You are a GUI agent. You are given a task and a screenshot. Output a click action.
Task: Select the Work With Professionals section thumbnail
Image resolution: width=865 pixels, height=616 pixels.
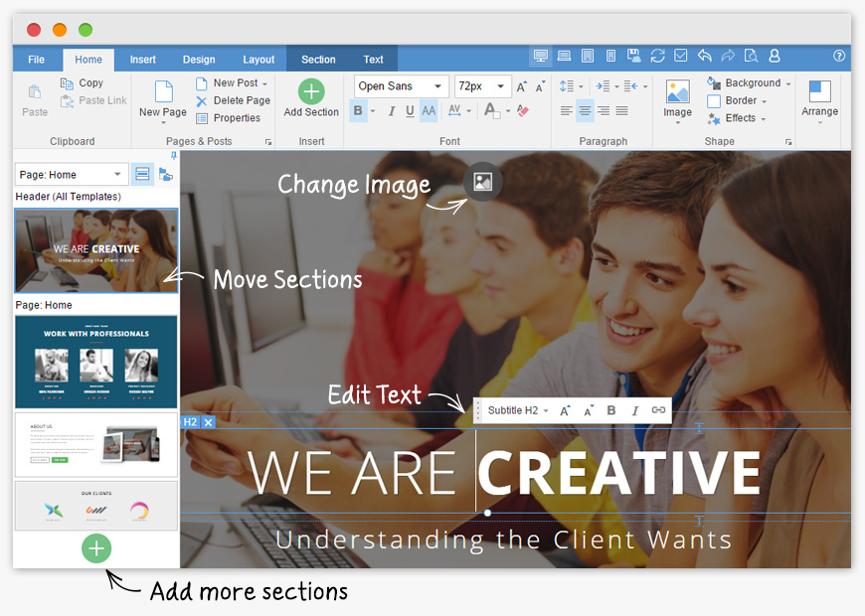[x=95, y=362]
